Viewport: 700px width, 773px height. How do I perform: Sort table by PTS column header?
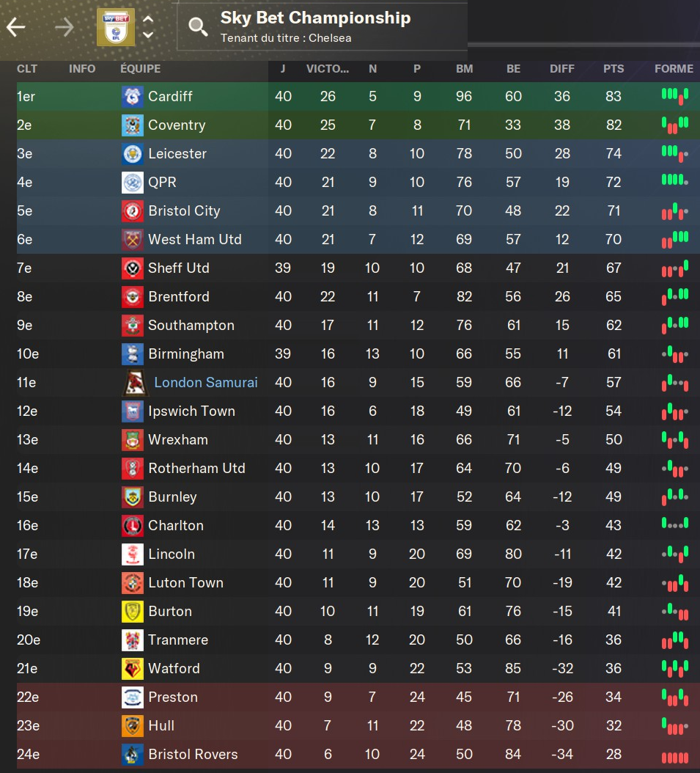(614, 69)
